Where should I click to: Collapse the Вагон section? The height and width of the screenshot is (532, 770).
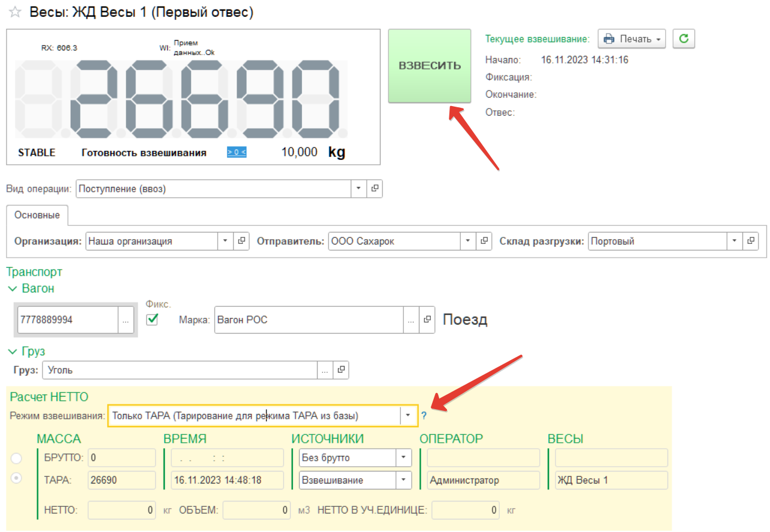pyautogui.click(x=12, y=289)
